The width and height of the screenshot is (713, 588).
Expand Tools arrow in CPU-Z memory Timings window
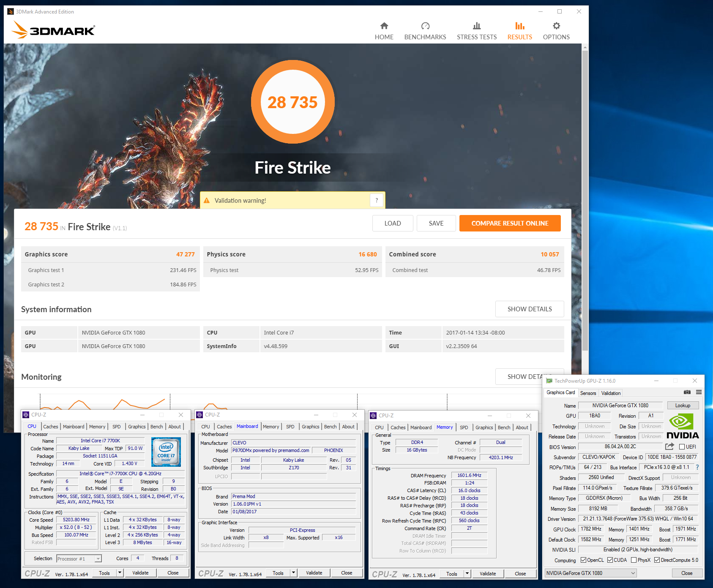coord(467,574)
